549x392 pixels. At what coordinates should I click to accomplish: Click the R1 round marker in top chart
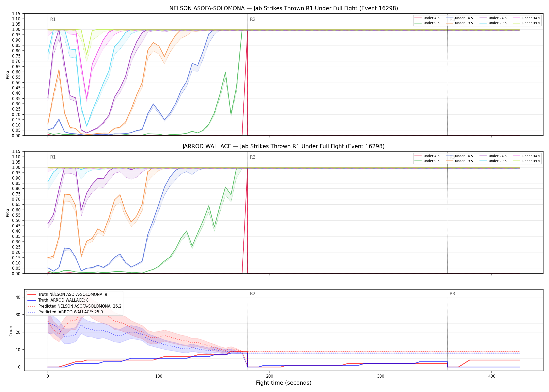[x=53, y=19]
